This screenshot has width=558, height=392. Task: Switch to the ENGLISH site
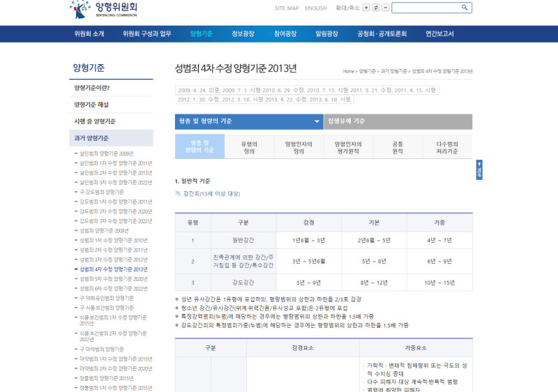[x=316, y=8]
